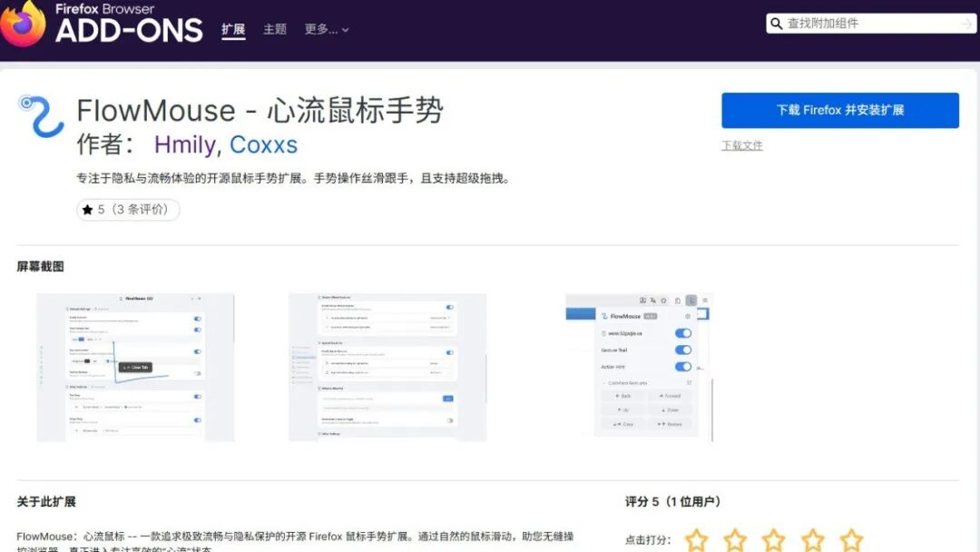Viewport: 980px width, 552px height.
Task: Open the second screenshot thumbnail
Action: pyautogui.click(x=387, y=368)
